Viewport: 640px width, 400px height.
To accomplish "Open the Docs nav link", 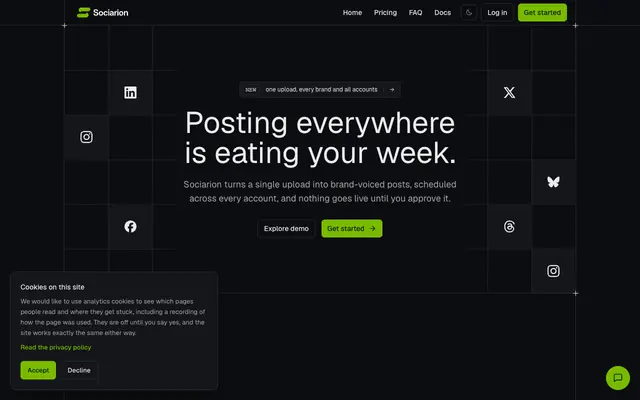I will point(442,13).
